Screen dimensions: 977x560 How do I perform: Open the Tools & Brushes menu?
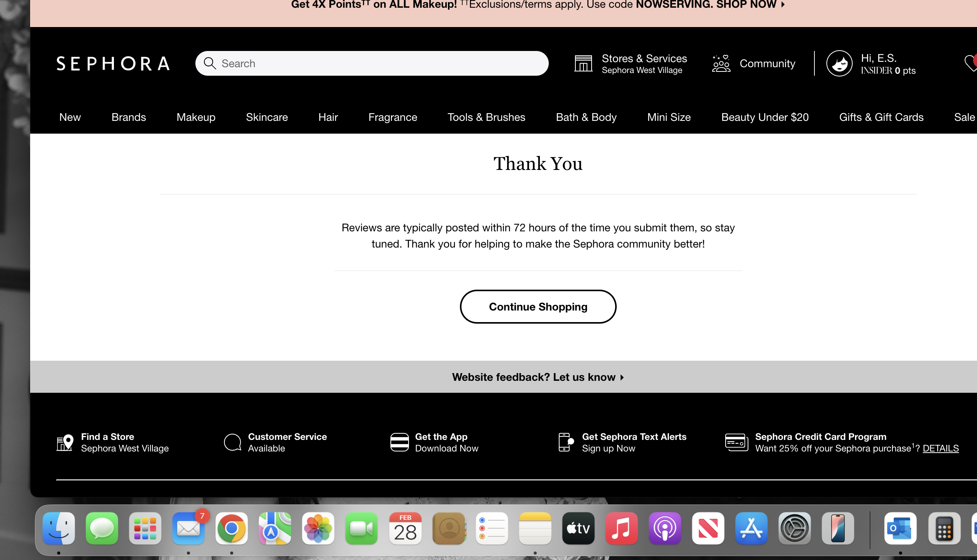[x=486, y=117]
